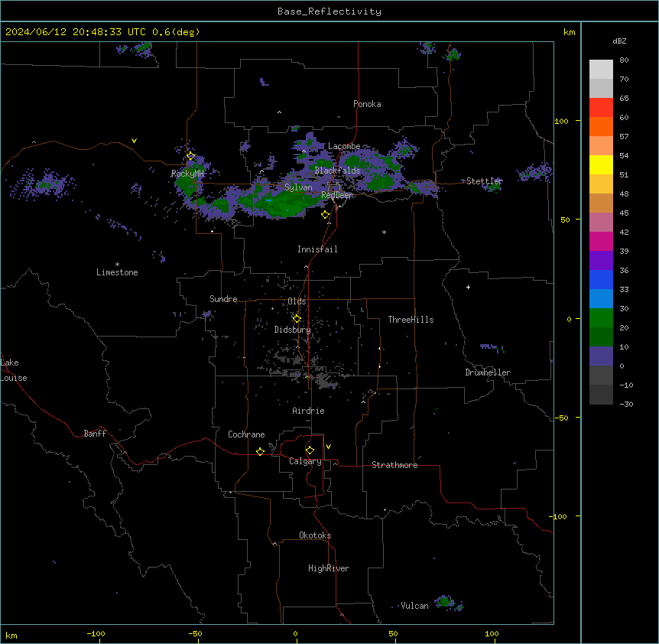This screenshot has height=644, width=659.
Task: Select the Blackfalds label
Action: coord(337,171)
